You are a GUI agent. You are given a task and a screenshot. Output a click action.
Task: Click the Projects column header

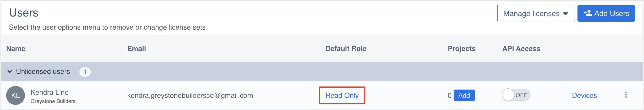(x=461, y=48)
